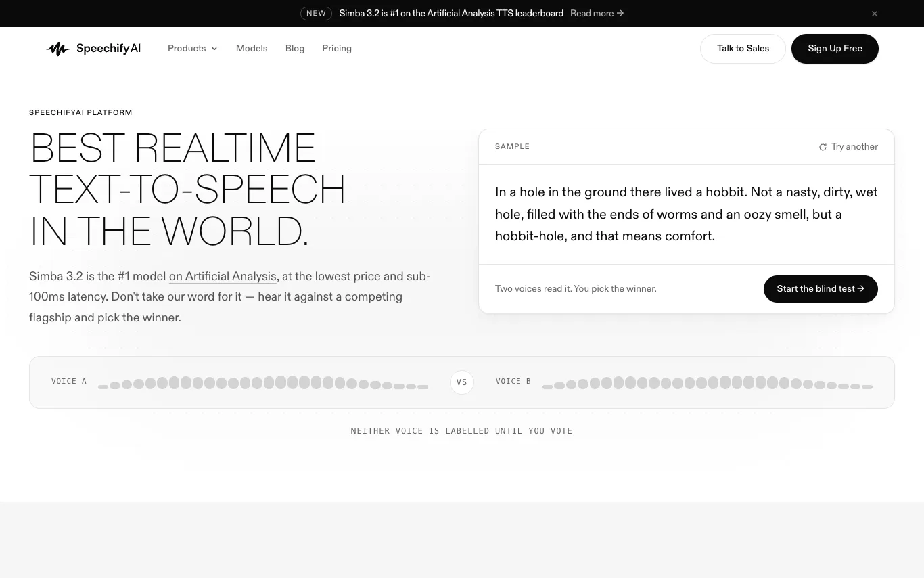924x578 pixels.
Task: Open the Pricing page
Action: [x=337, y=49]
